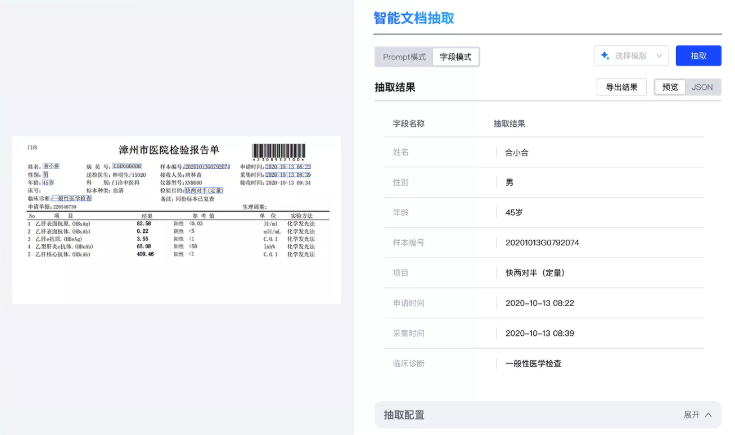
Task: Click the 临床诊断 field label
Action: tap(408, 364)
